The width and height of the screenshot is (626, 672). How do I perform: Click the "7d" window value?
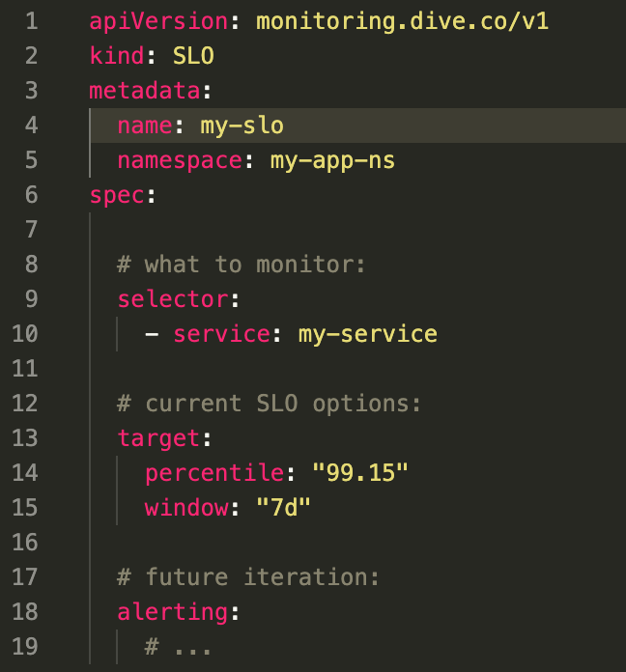[x=283, y=508]
